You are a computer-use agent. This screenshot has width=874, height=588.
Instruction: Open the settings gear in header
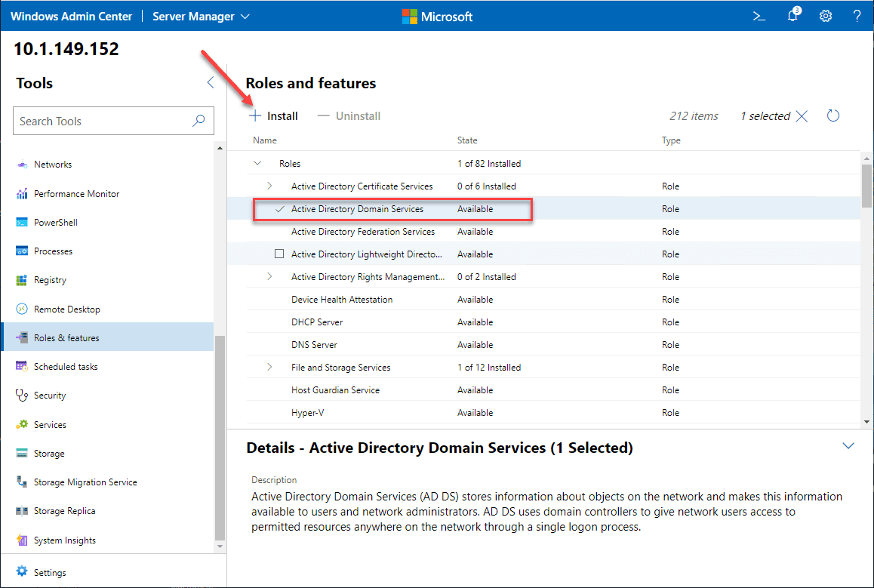[826, 16]
